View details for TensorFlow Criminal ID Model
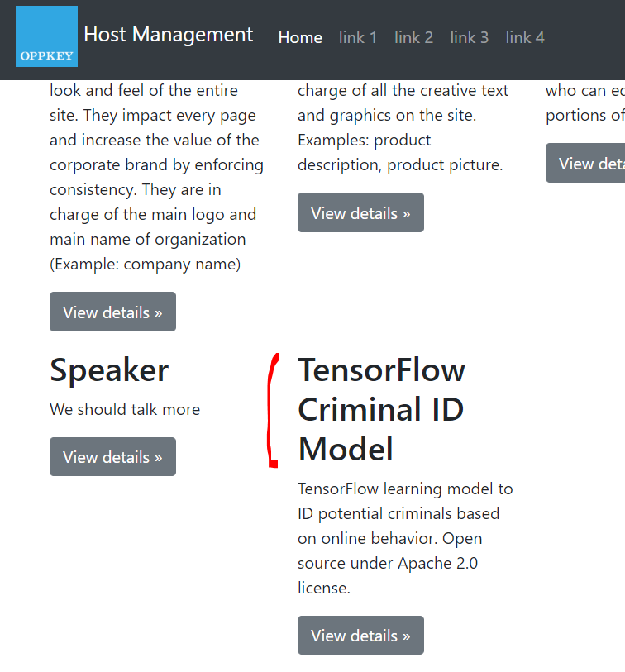This screenshot has width=625, height=672. click(361, 635)
